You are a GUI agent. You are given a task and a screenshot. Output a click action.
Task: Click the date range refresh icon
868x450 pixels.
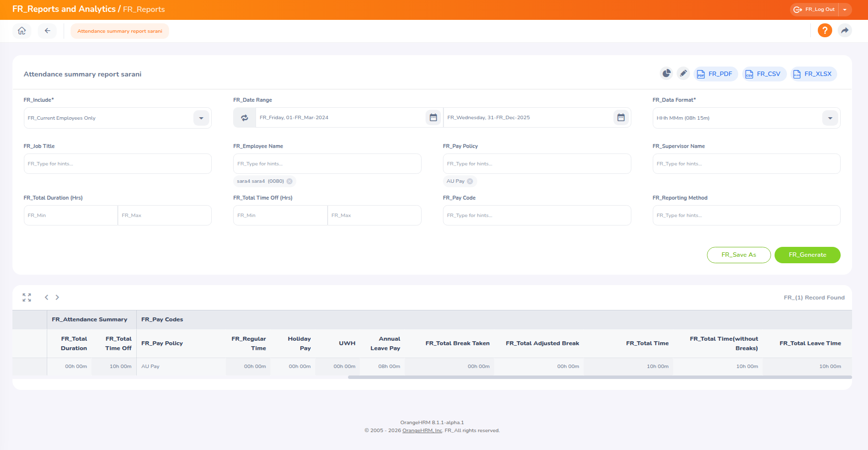245,118
